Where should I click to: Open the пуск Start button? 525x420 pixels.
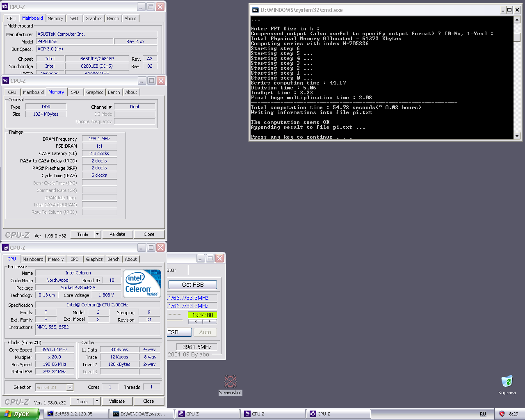[20, 414]
